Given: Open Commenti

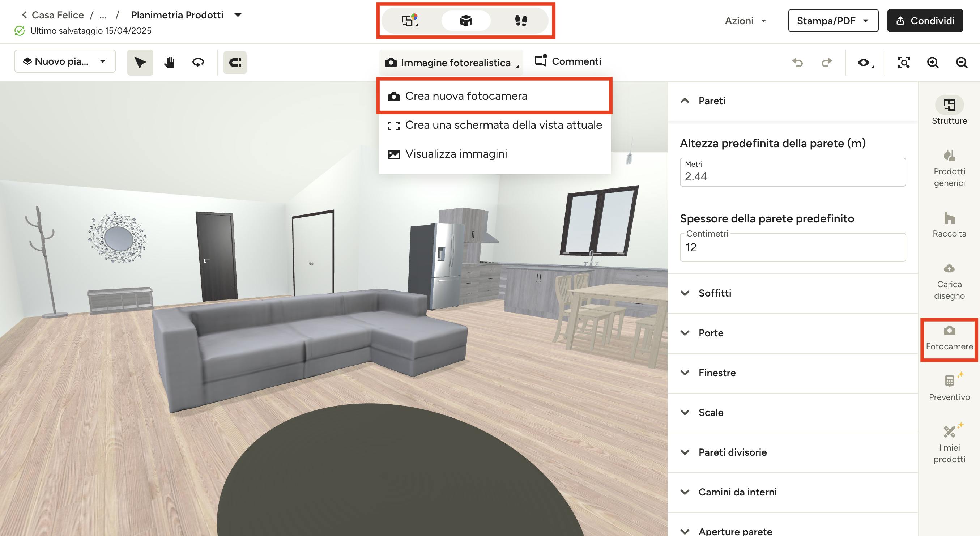Looking at the screenshot, I should coord(568,61).
